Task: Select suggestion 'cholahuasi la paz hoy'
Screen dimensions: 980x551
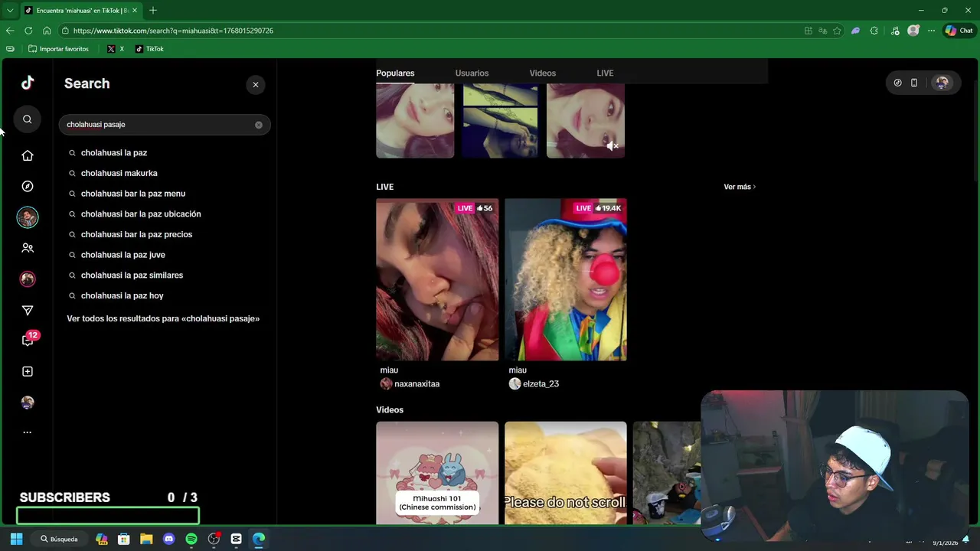Action: (x=122, y=296)
